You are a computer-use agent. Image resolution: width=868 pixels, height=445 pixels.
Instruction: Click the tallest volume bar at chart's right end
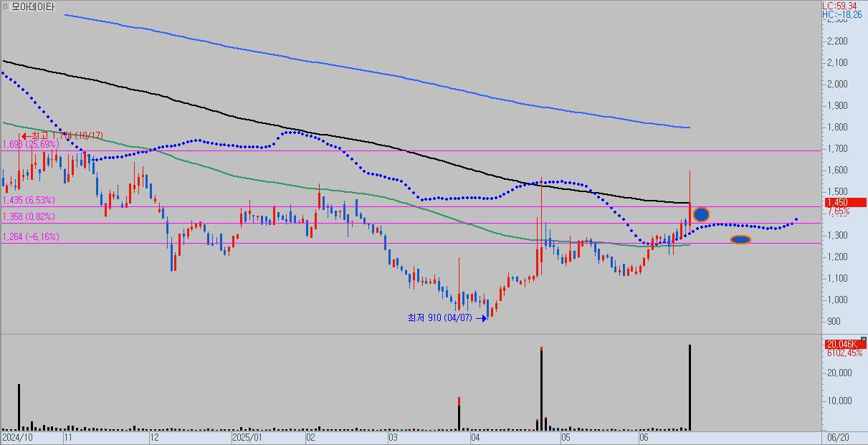[x=690, y=387]
